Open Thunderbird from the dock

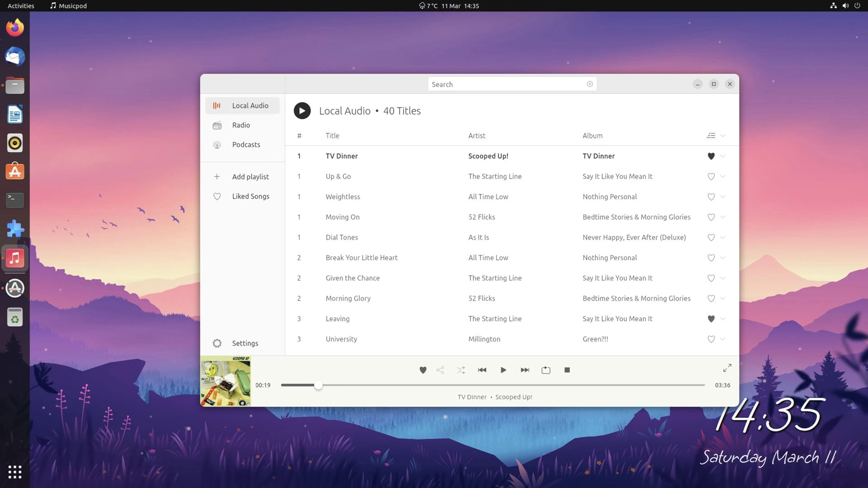(15, 56)
